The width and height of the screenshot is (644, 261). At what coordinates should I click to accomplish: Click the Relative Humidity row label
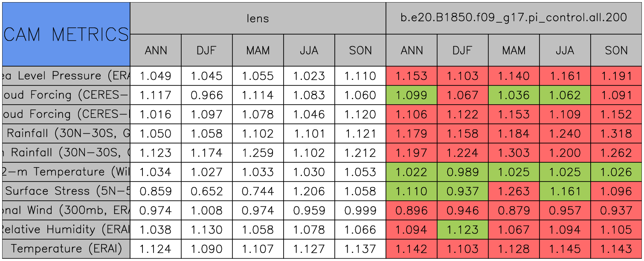(66, 230)
